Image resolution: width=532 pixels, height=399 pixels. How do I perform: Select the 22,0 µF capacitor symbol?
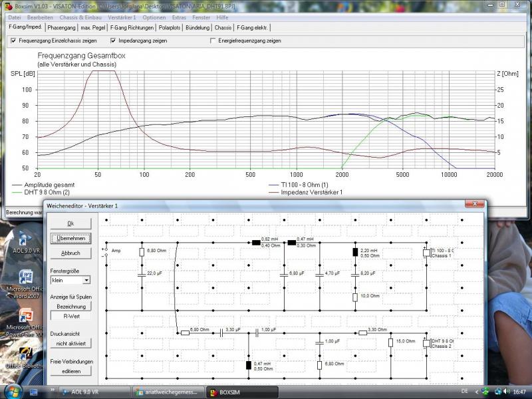click(141, 273)
